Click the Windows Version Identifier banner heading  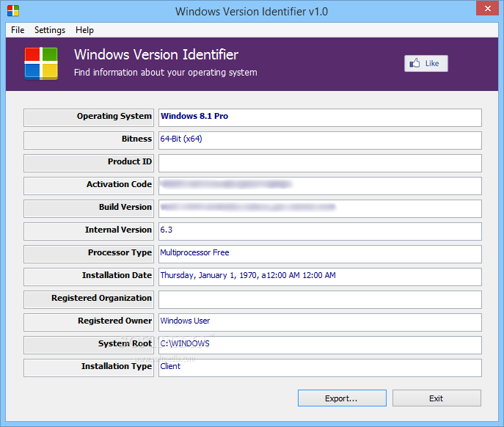[x=156, y=55]
